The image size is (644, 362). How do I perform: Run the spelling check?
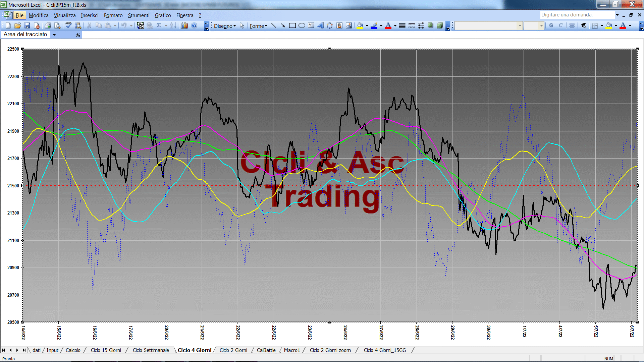tap(68, 26)
